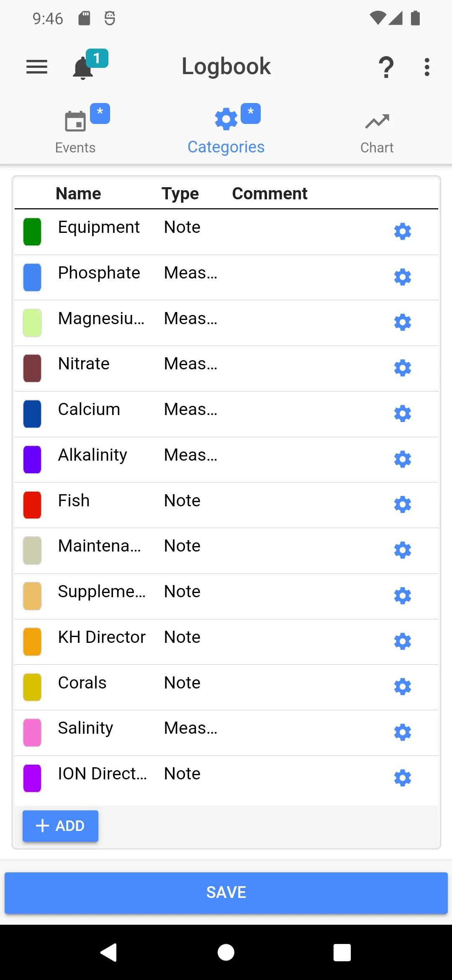Tap the Android back navigation button
Viewport: 452px width, 980px height.
[109, 952]
